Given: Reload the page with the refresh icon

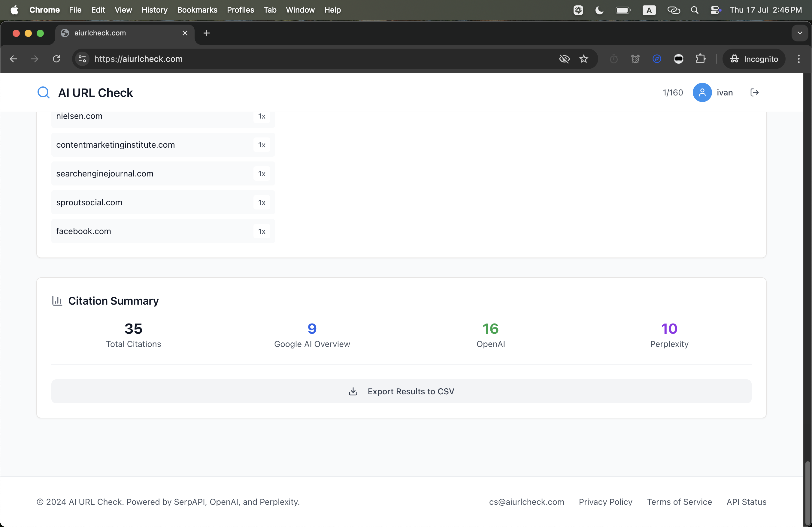Looking at the screenshot, I should (56, 59).
